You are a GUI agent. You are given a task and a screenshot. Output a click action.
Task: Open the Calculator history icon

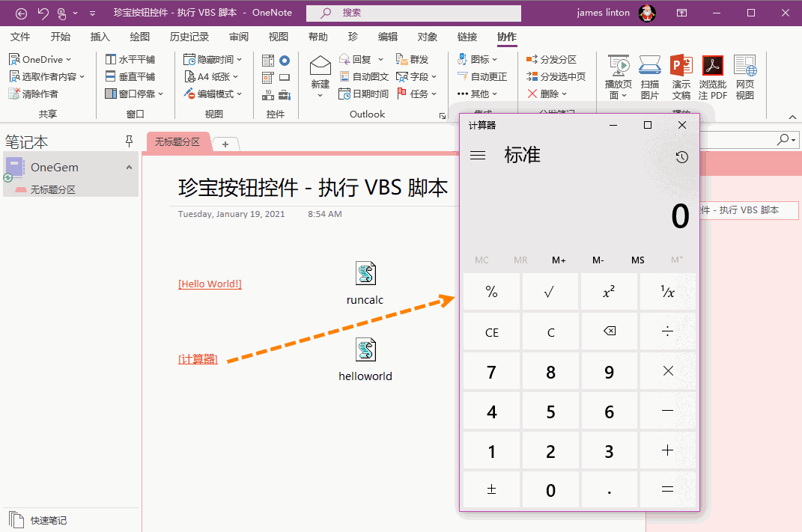[x=681, y=157]
